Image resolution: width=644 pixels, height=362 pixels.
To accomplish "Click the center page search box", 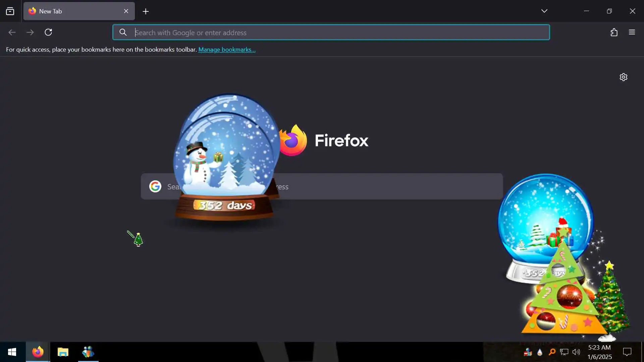I will point(386,186).
